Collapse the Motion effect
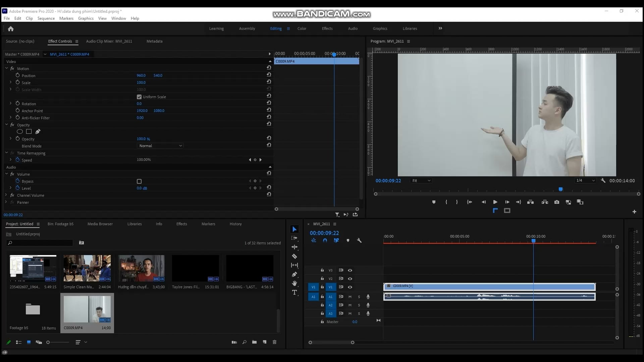The height and width of the screenshot is (362, 644). (6, 68)
